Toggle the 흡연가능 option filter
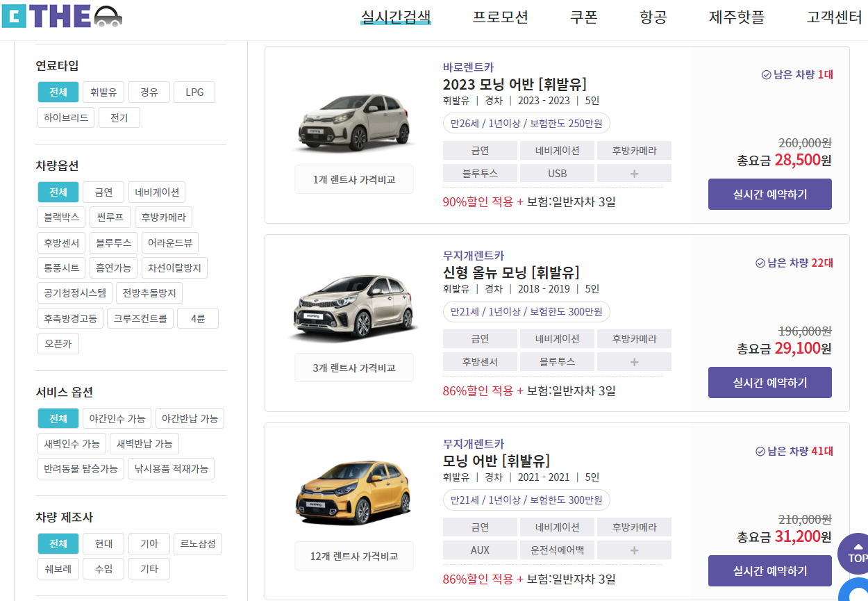This screenshot has width=868, height=601. [114, 267]
